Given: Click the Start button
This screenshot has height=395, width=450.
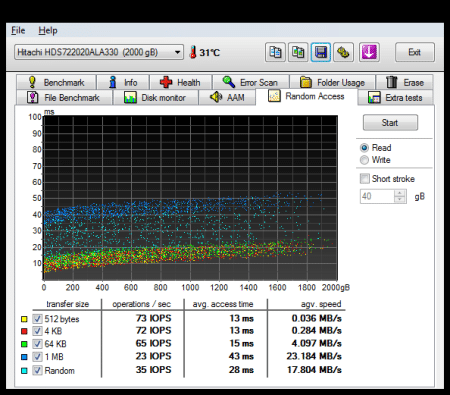Looking at the screenshot, I should click(x=390, y=123).
